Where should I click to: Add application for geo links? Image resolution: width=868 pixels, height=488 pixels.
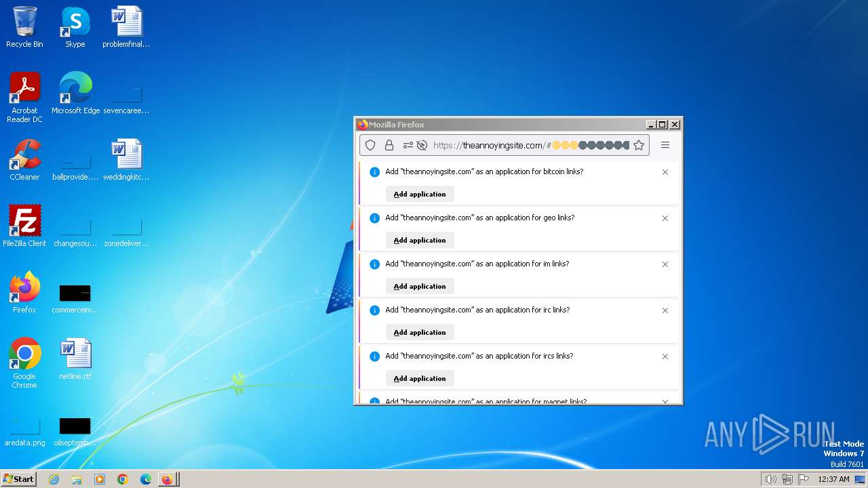pyautogui.click(x=420, y=240)
